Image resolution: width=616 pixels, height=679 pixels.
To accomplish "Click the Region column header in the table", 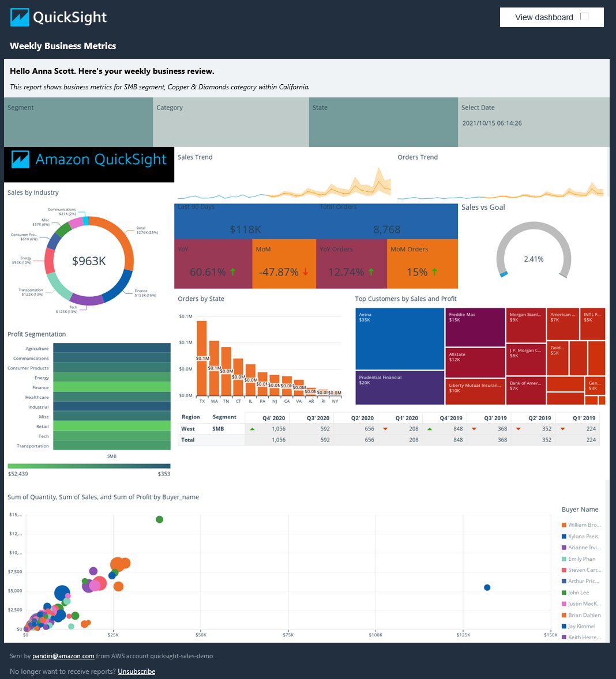I will tap(190, 417).
